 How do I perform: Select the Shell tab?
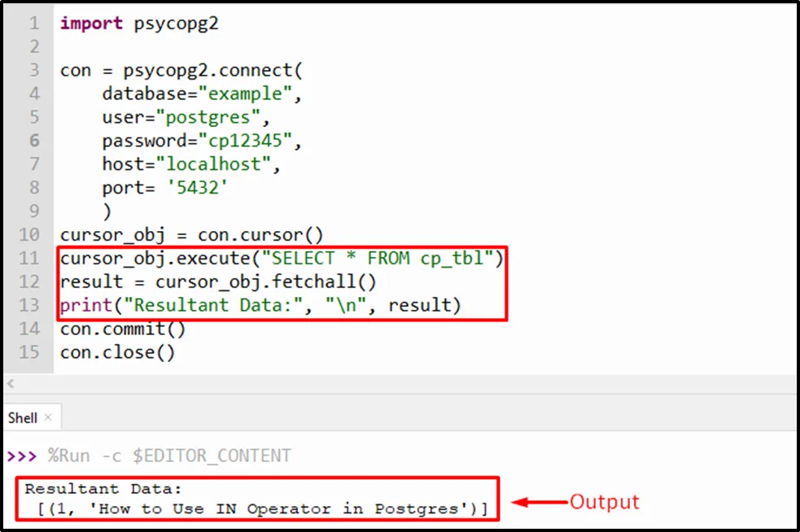pos(23,417)
